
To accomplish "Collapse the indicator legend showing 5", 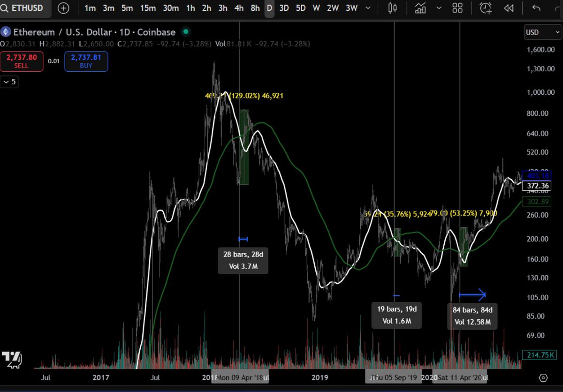I will coord(9,82).
